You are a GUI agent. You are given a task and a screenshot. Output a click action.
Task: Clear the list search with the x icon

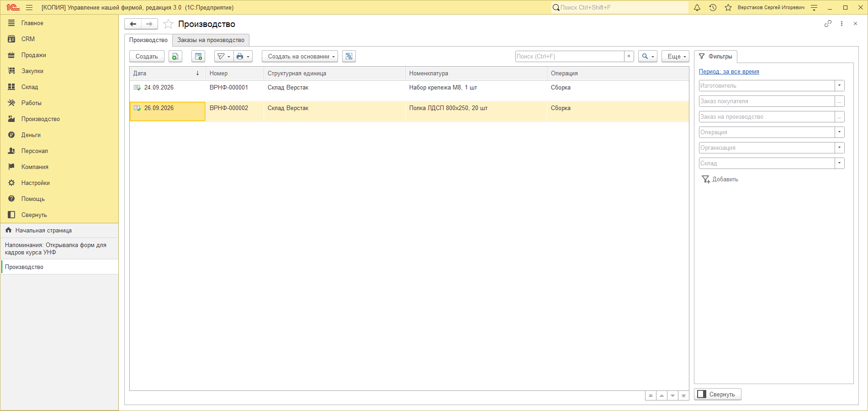(x=629, y=56)
